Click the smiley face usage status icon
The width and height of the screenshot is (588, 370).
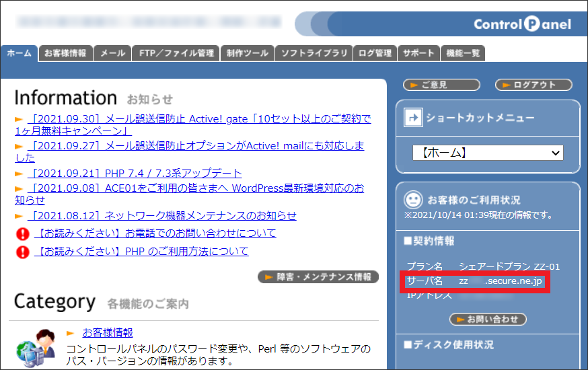412,200
